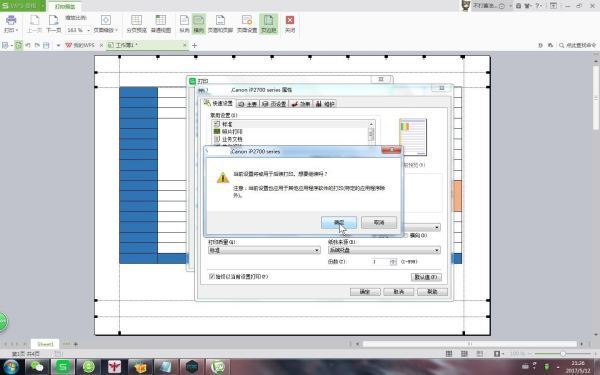
Task: Click the undo arrow in quick toolbar
Action: tap(28, 45)
